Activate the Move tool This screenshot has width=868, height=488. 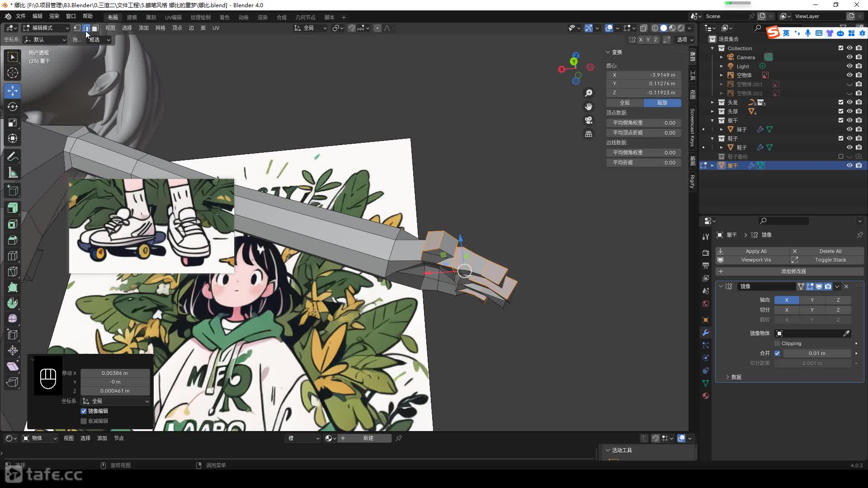(x=13, y=91)
